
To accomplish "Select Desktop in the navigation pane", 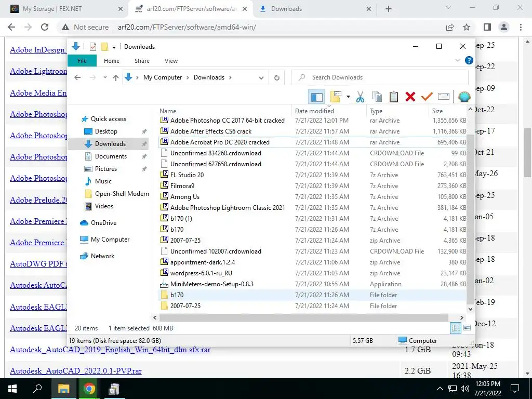I will coord(106,131).
